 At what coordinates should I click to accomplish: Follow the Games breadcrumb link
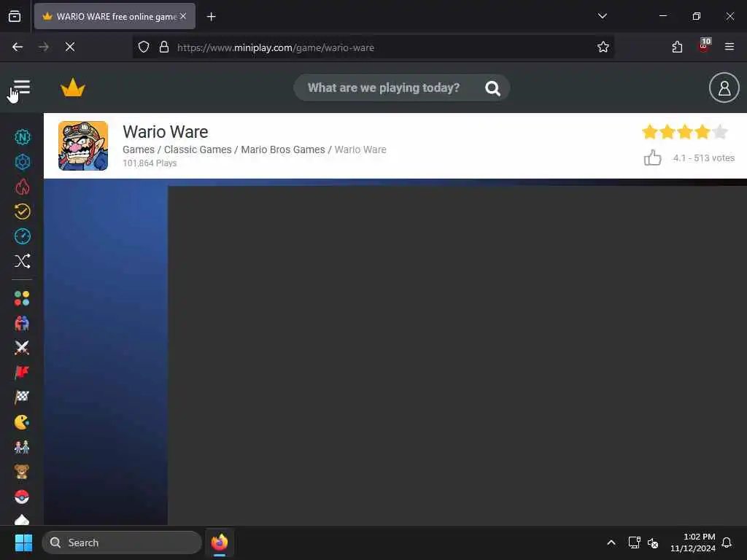(x=139, y=149)
